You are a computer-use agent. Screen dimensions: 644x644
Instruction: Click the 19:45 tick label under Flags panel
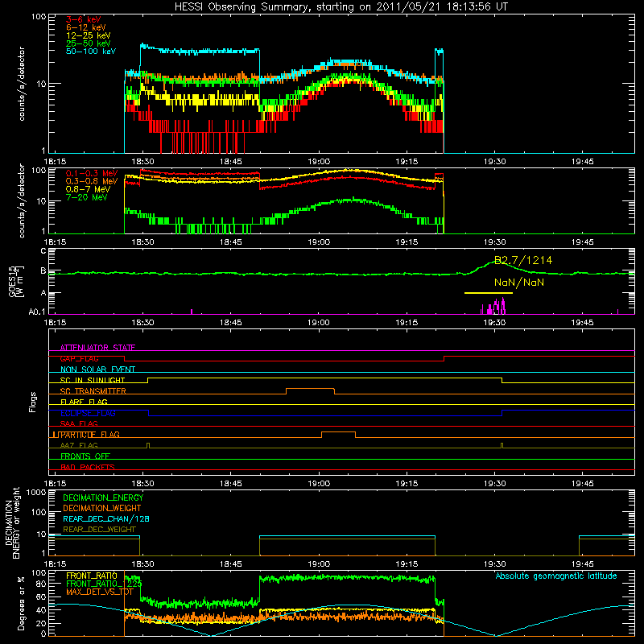[582, 484]
